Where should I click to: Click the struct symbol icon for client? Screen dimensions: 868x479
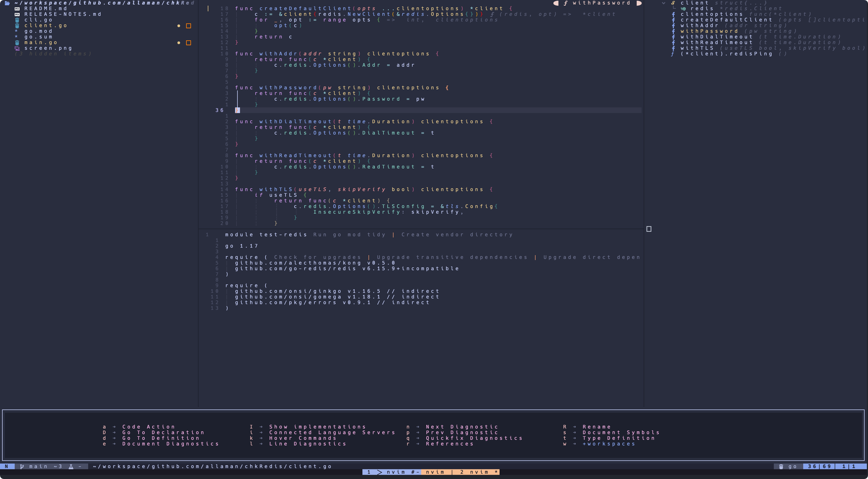coord(673,3)
